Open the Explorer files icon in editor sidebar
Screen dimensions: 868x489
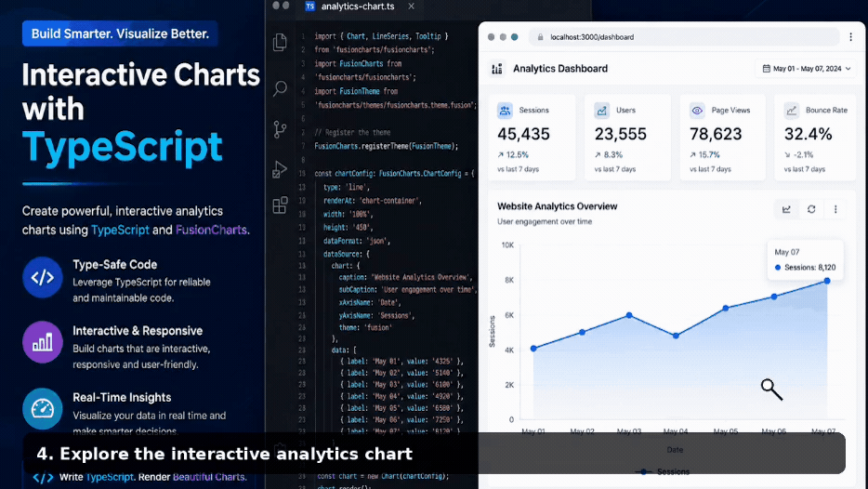280,43
